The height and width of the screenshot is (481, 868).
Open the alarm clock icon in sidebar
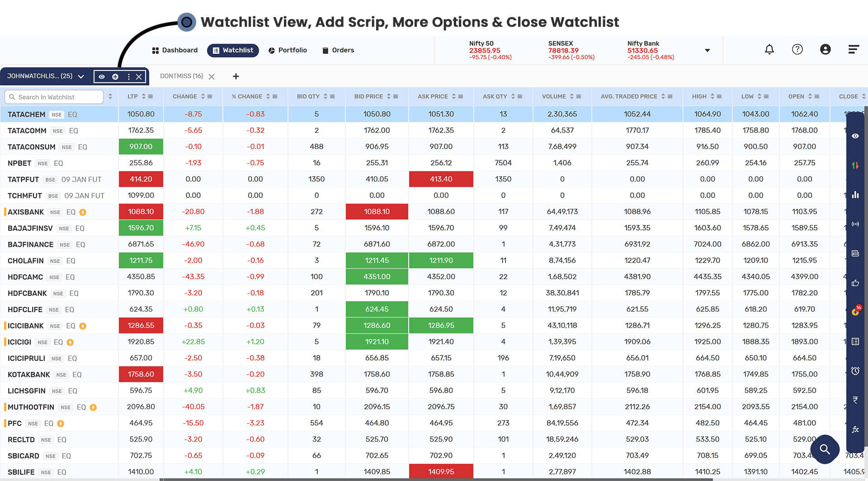pos(855,371)
